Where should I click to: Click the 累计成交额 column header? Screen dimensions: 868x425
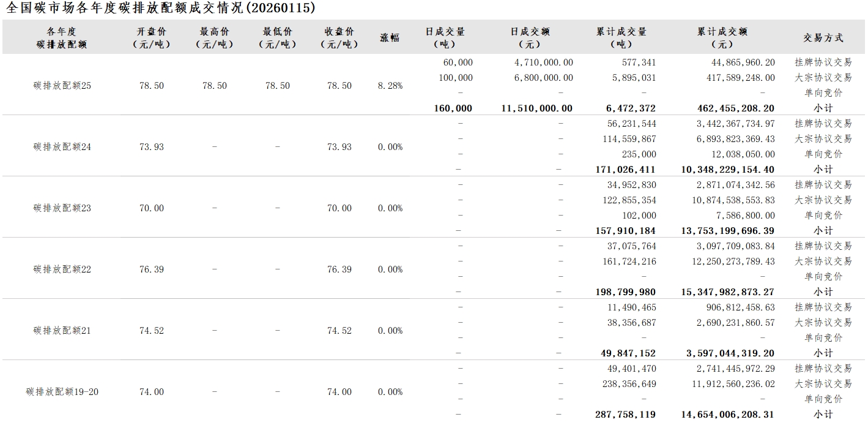[x=722, y=37]
